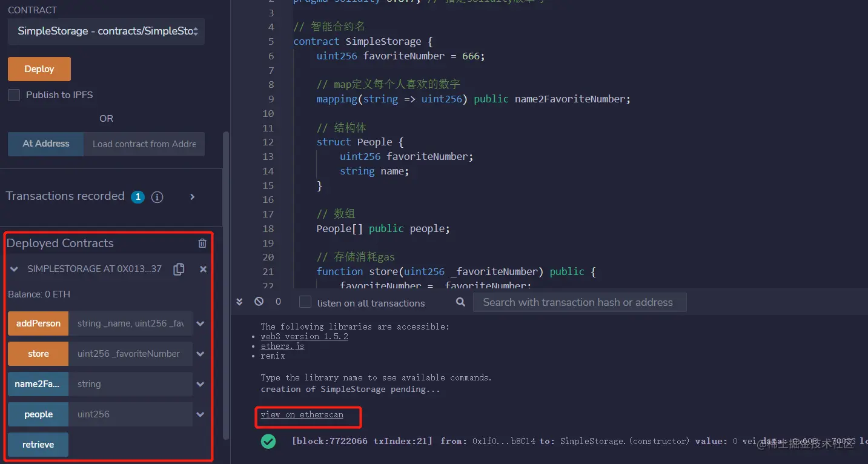Focus the store uint256 _favoriteNumber input
The width and height of the screenshot is (868, 464).
click(130, 354)
